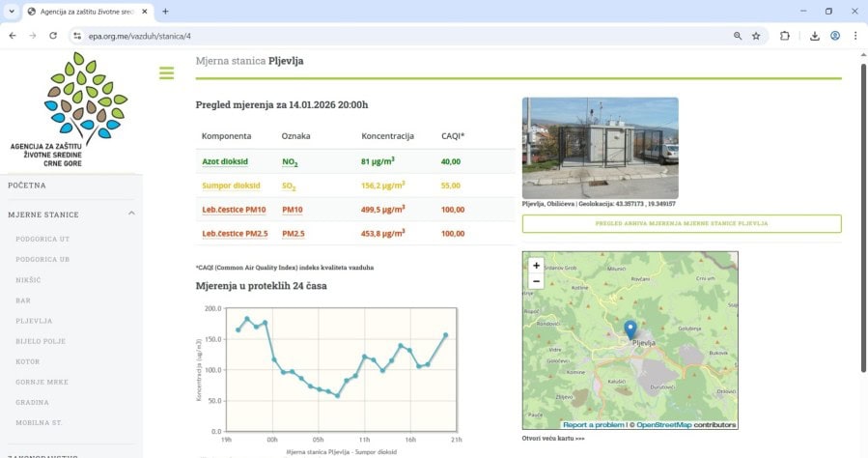Click the green hamburger menu icon
Viewport: 868px width, 458px height.
coord(166,73)
